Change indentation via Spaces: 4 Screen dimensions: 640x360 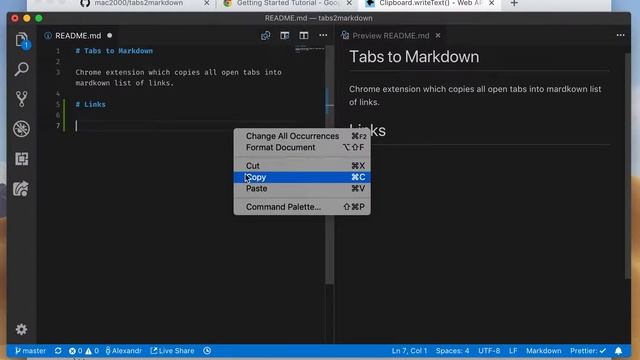coord(452,351)
